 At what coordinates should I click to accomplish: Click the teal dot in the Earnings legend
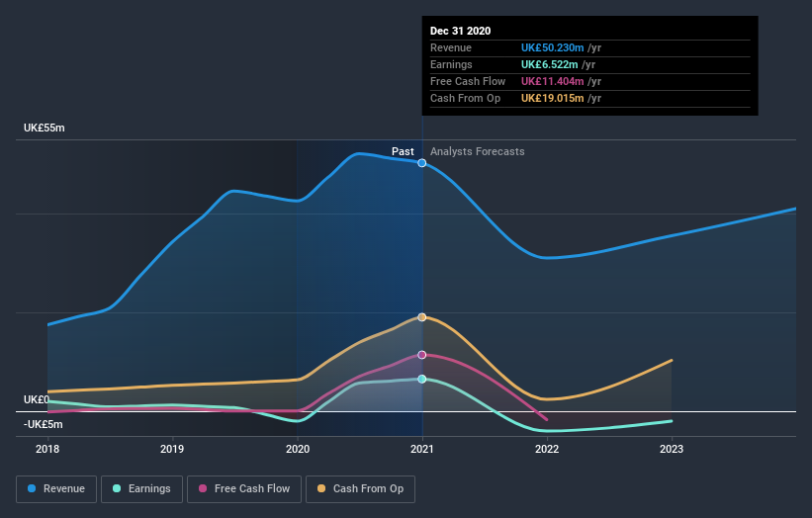point(117,488)
